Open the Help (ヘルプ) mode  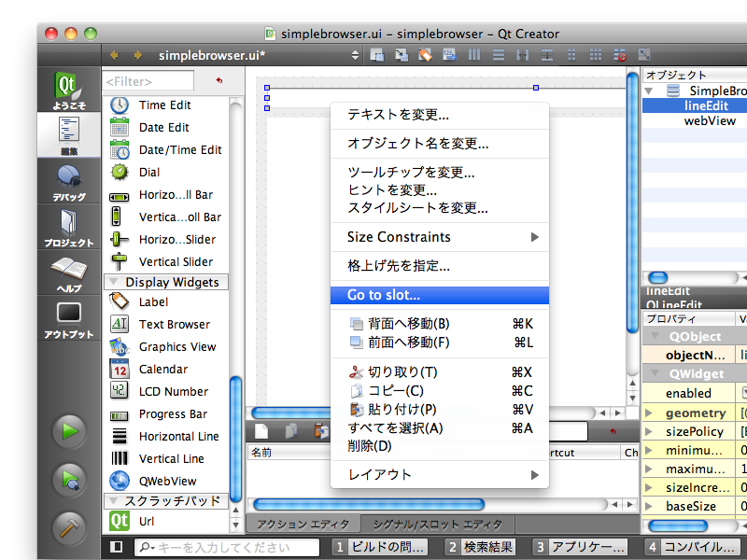pyautogui.click(x=70, y=273)
